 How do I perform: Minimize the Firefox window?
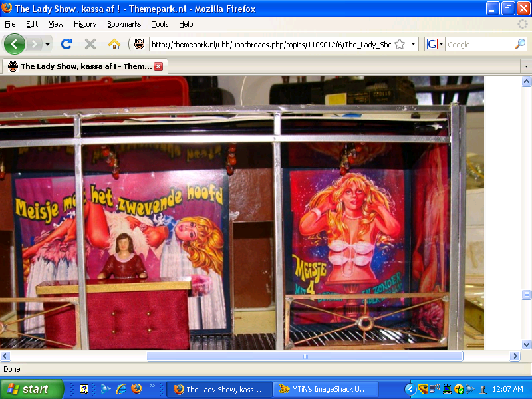493,9
